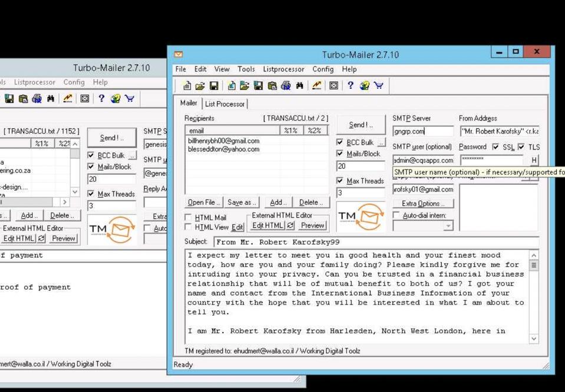Click the binoculars search icon in front toolbar
Image resolution: width=565 pixels, height=392 pixels.
(299, 86)
